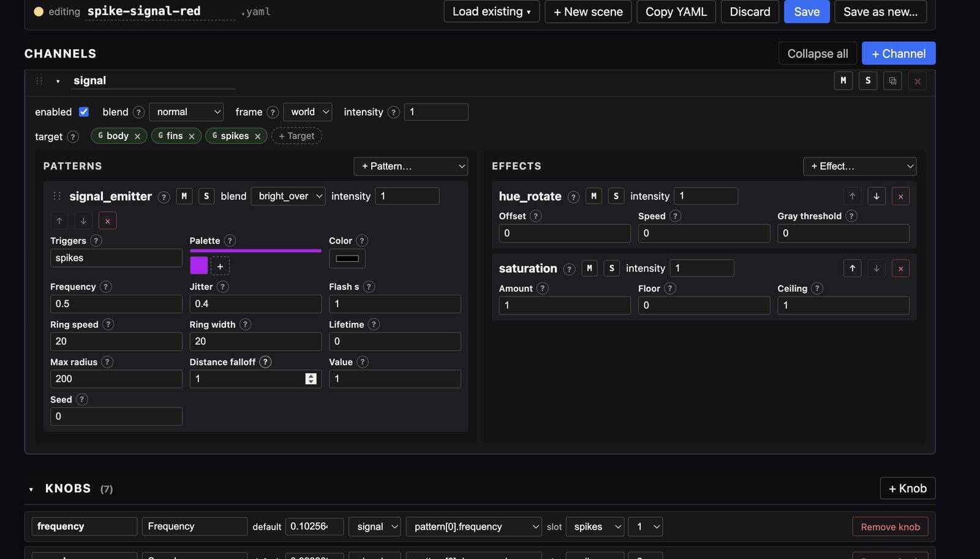
Task: Click the Save button
Action: coord(807,12)
